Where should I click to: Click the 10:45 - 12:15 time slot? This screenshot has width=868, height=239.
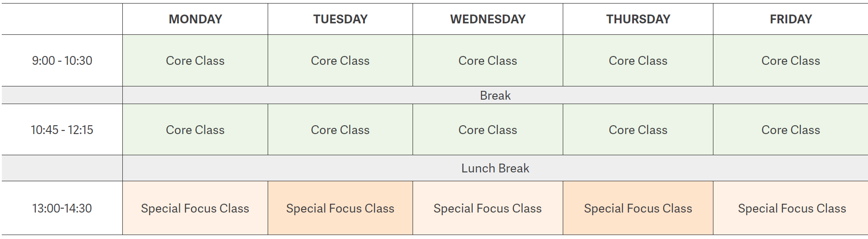[x=62, y=130]
